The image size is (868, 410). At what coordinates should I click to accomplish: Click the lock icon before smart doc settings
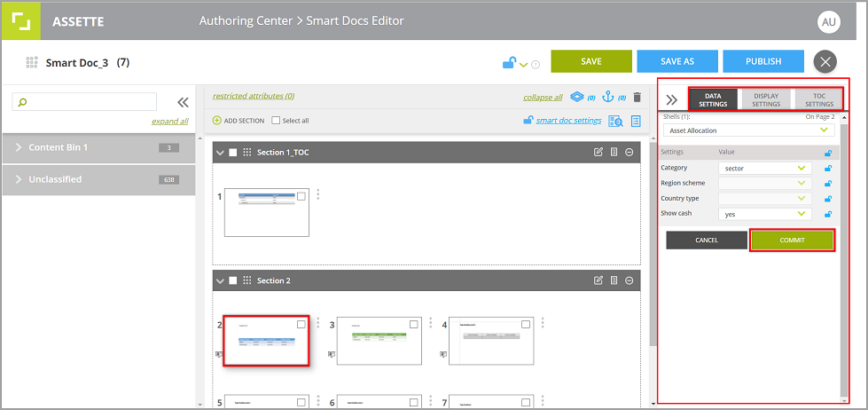528,120
